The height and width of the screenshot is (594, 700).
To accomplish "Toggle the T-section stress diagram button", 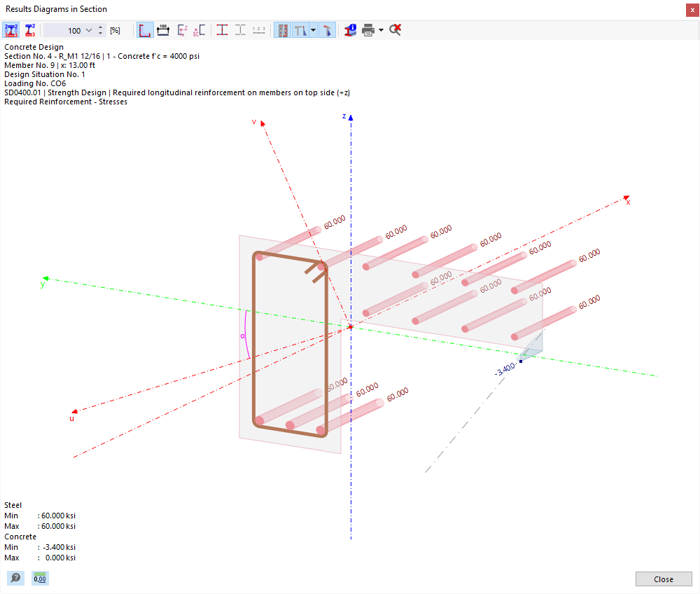I will 300,30.
